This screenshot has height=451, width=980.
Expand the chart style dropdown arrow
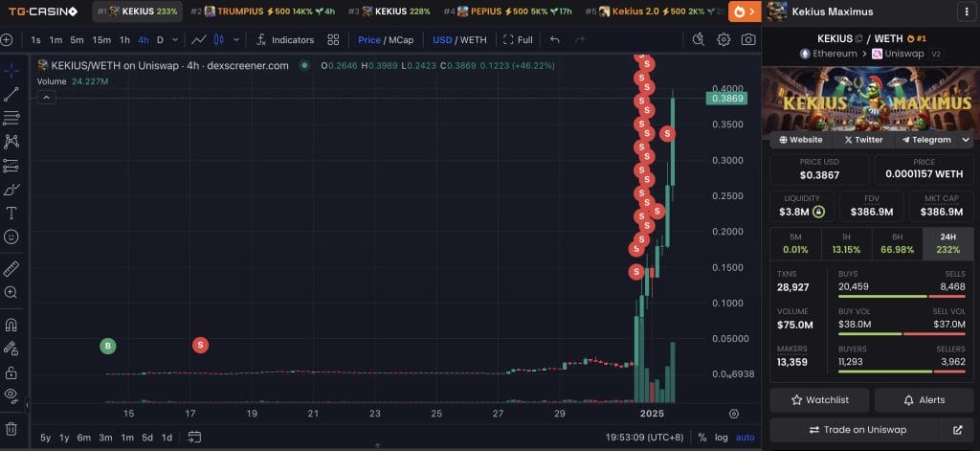point(235,40)
